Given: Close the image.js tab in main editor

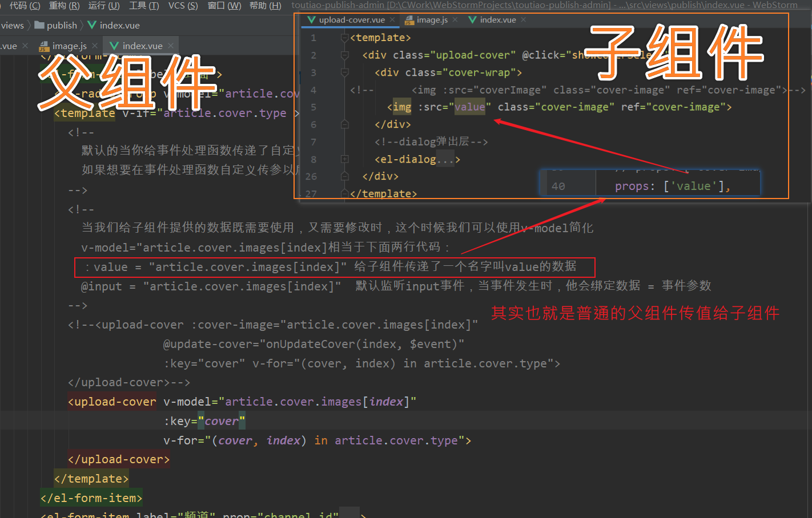Looking at the screenshot, I should pos(95,46).
